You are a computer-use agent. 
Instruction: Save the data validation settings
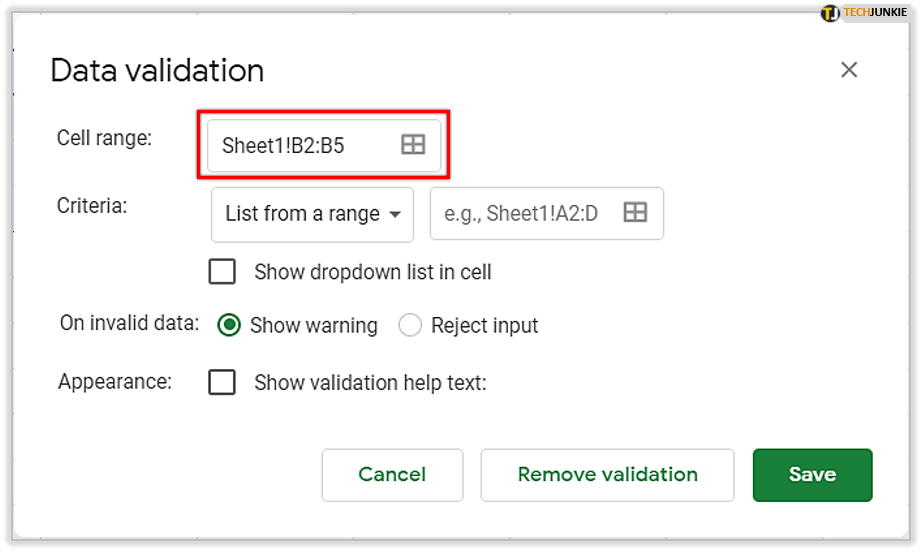pyautogui.click(x=812, y=475)
